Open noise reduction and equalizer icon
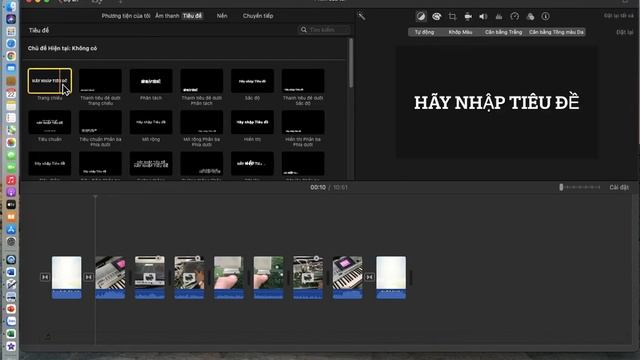This screenshot has width=640, height=360. [x=499, y=16]
